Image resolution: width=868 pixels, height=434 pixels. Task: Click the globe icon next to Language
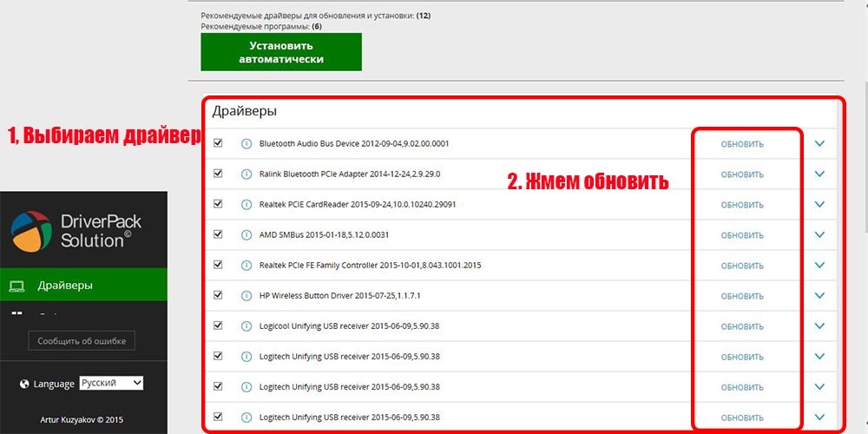(x=23, y=384)
